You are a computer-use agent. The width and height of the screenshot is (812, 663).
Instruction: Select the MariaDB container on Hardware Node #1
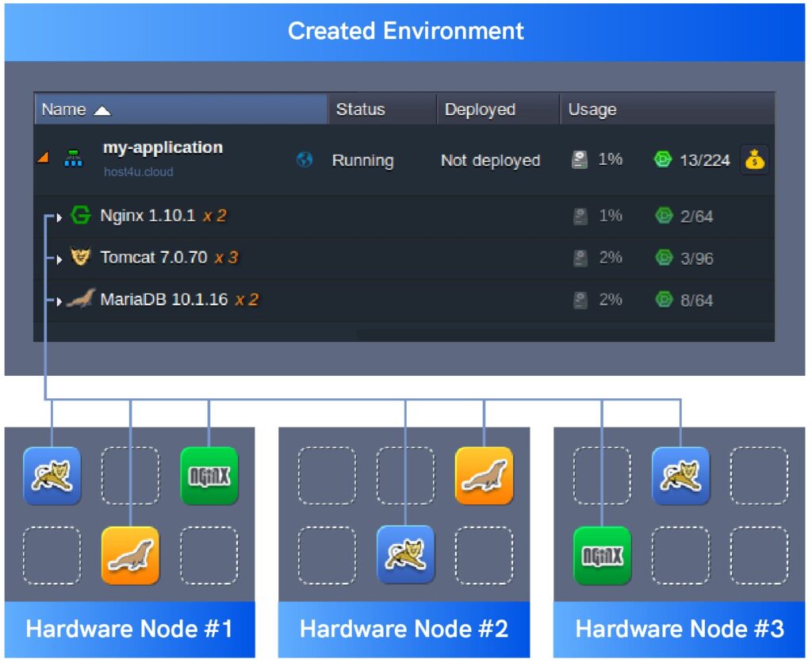coord(131,555)
